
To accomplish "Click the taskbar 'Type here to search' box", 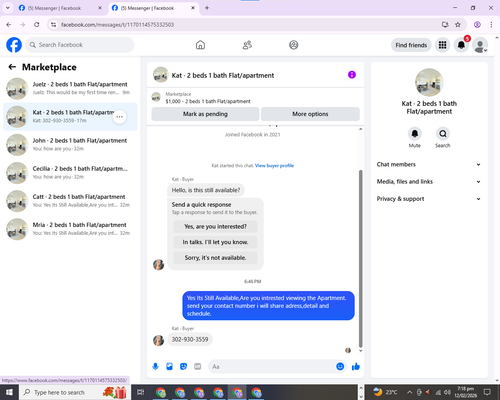I will [74, 392].
